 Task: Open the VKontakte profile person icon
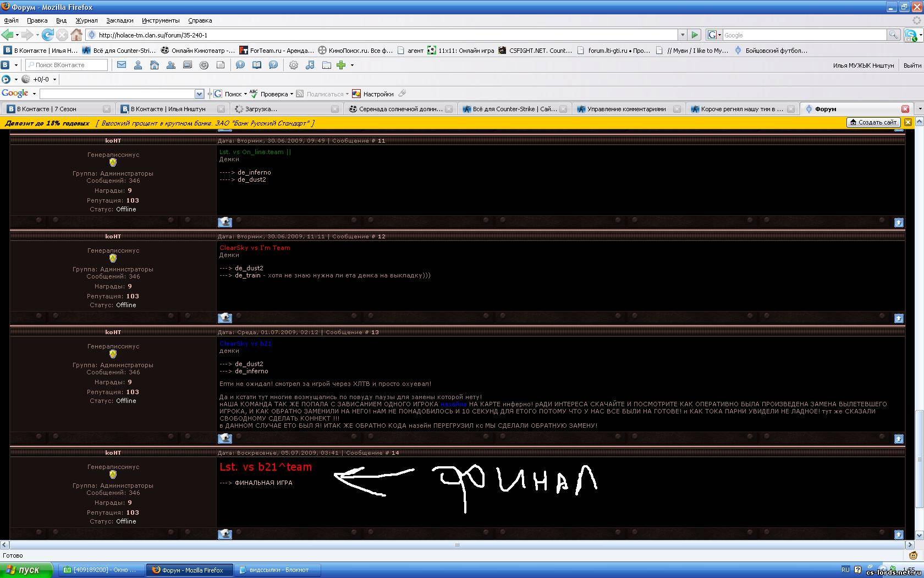coord(138,65)
